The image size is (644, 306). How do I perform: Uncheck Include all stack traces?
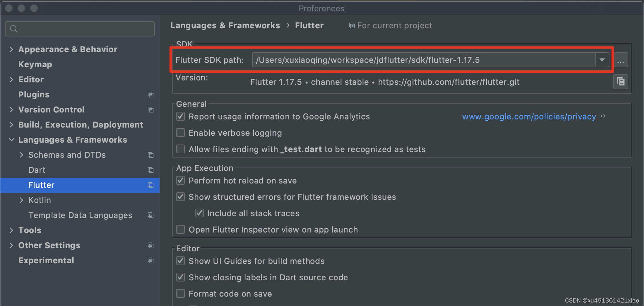point(199,213)
